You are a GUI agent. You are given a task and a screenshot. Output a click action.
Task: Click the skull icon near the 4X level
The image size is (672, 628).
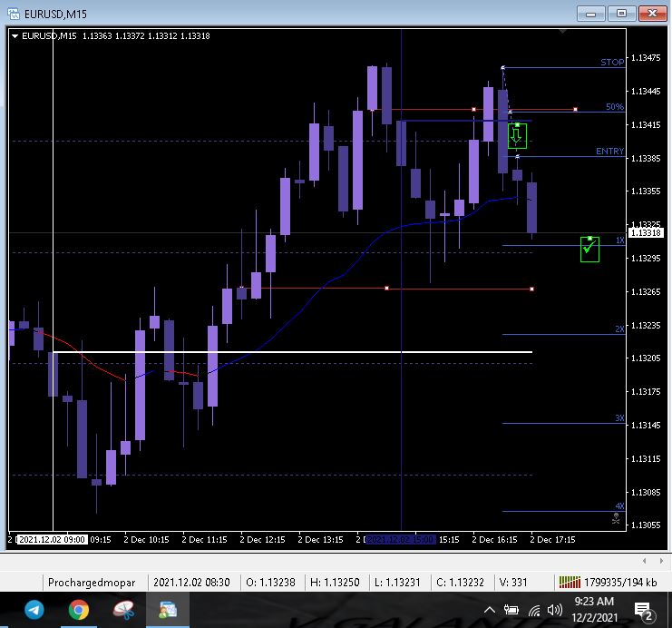point(616,518)
